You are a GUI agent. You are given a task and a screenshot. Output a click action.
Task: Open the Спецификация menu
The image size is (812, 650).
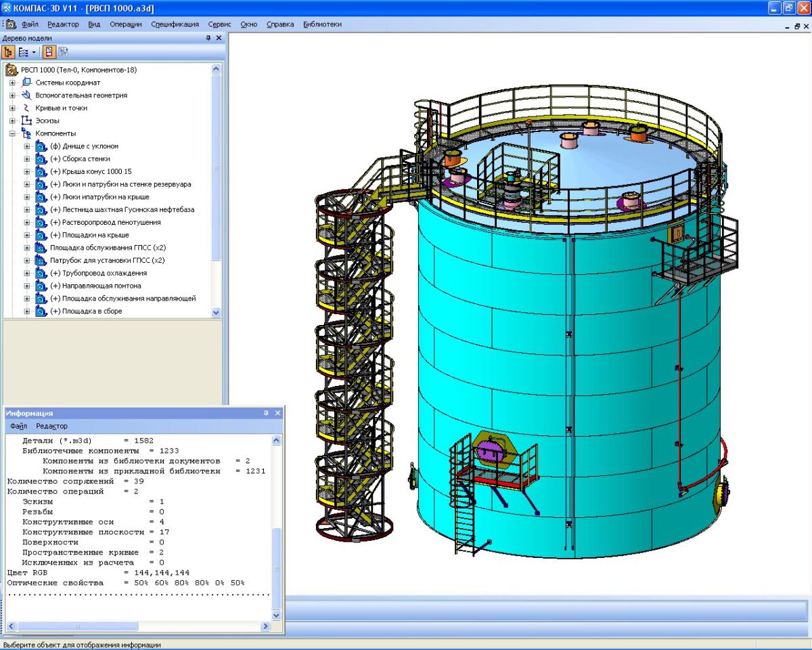click(x=175, y=24)
